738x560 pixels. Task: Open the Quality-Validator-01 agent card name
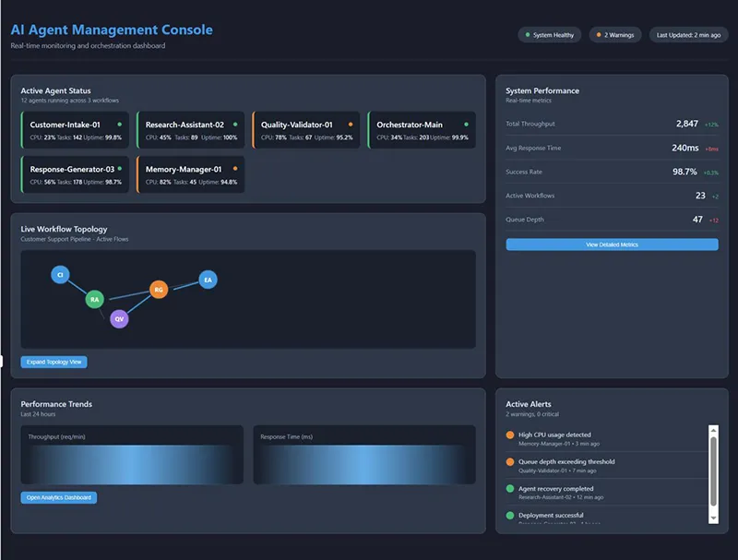pyautogui.click(x=296, y=125)
